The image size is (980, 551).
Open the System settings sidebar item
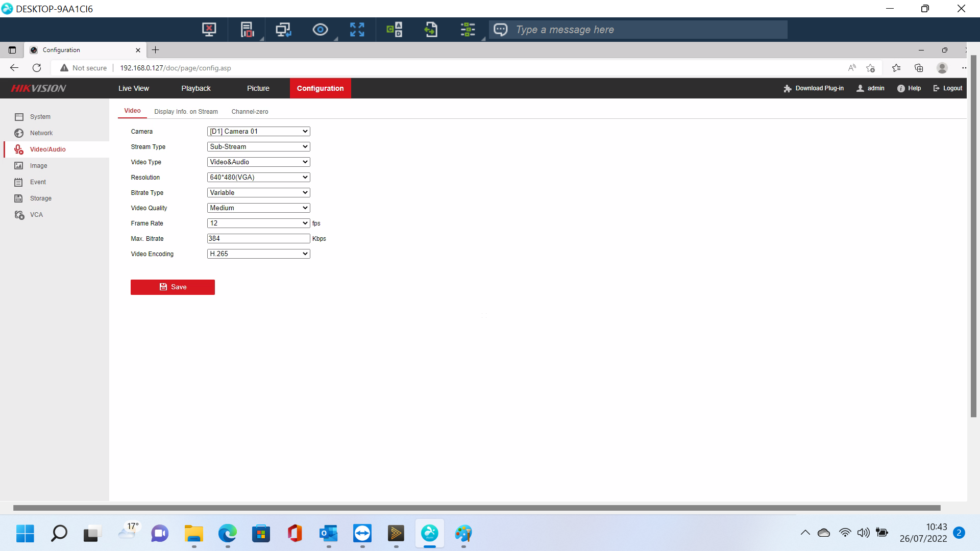coord(40,117)
